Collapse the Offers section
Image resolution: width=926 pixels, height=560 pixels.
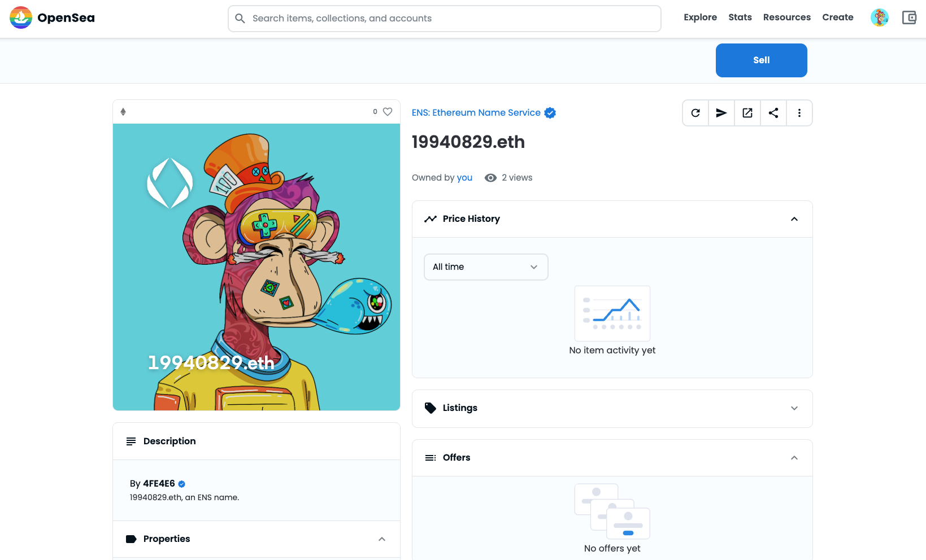coord(794,458)
